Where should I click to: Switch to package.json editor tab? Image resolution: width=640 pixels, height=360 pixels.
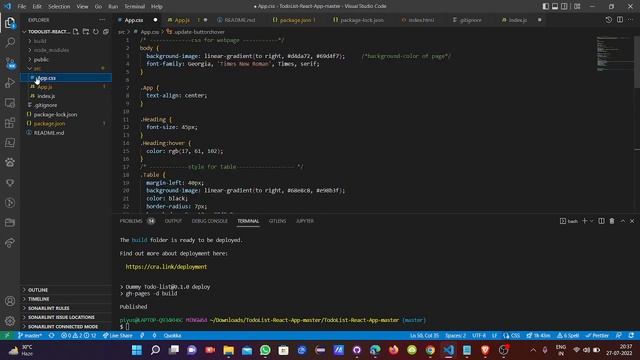click(296, 20)
